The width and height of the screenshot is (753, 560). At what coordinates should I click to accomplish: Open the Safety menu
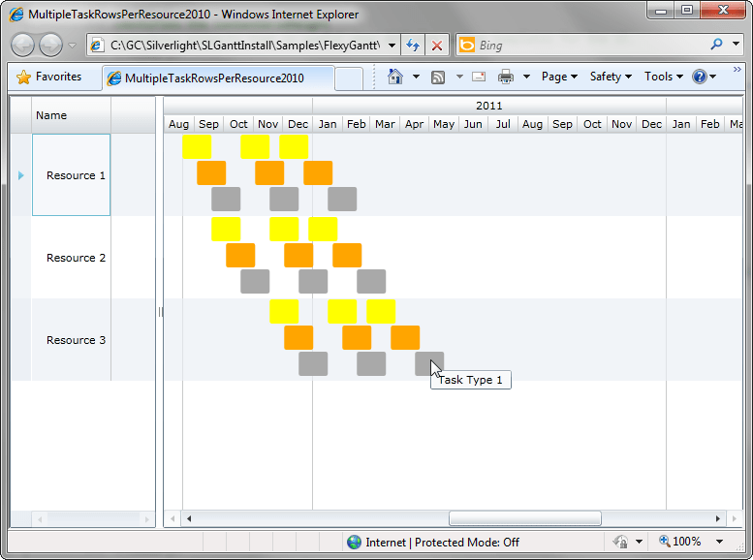611,77
